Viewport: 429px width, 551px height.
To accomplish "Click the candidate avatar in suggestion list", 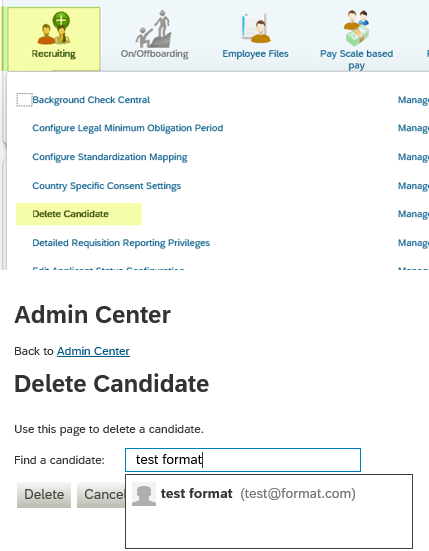I will pyautogui.click(x=144, y=494).
